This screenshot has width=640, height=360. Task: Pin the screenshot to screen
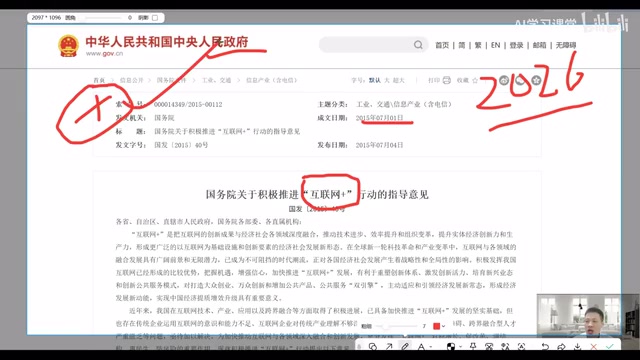tap(473, 347)
